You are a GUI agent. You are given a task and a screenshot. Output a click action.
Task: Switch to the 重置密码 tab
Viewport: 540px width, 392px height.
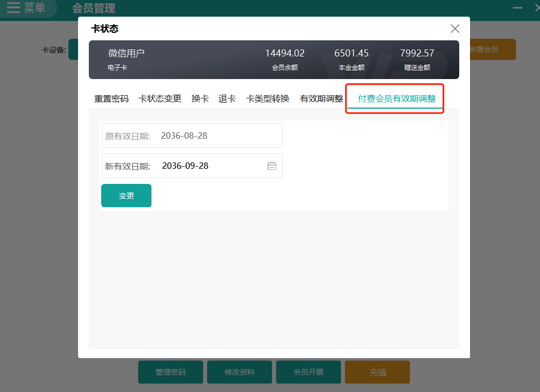point(111,98)
